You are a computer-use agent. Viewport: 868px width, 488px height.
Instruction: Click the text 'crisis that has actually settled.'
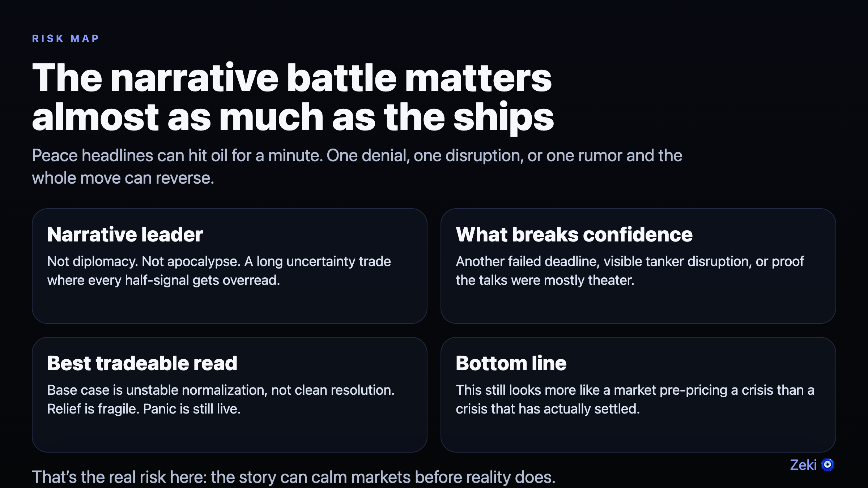click(x=548, y=409)
